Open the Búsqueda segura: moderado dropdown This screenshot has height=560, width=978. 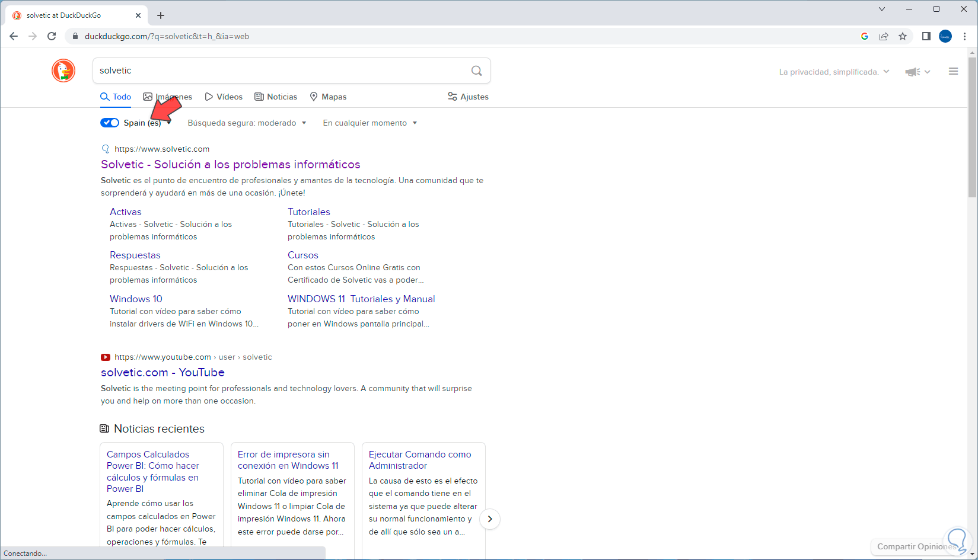(x=247, y=123)
